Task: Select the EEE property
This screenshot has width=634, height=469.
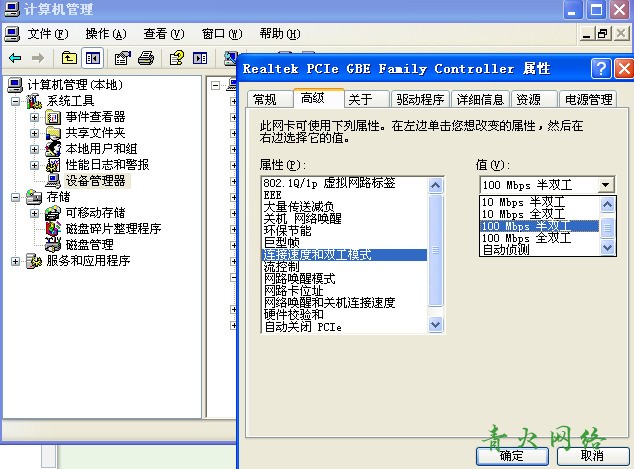Action: coord(344,195)
